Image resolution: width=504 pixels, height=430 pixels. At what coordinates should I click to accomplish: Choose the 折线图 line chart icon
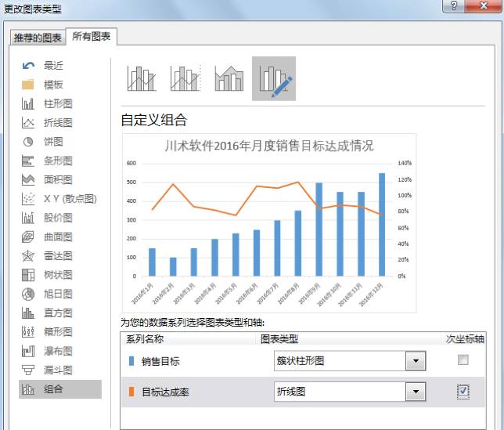coord(28,123)
